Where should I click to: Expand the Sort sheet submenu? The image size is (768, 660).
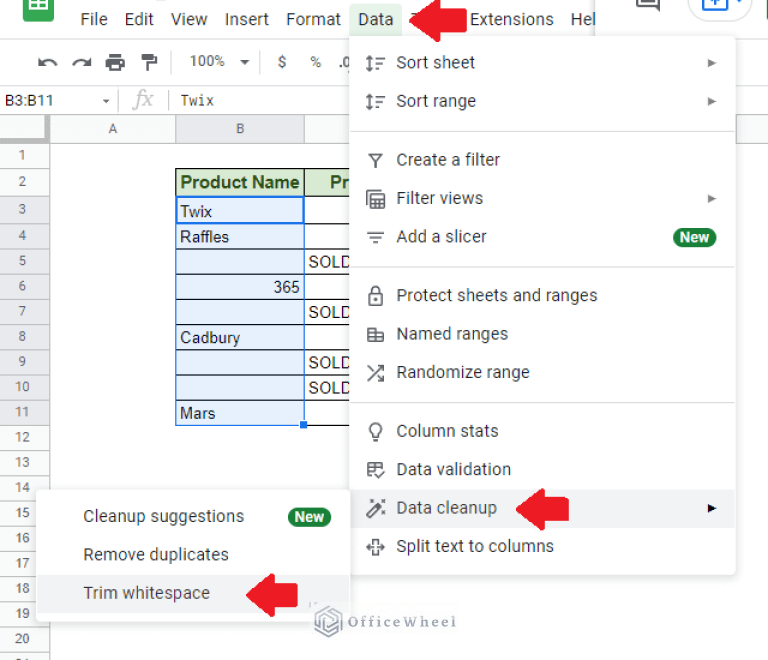[x=712, y=63]
